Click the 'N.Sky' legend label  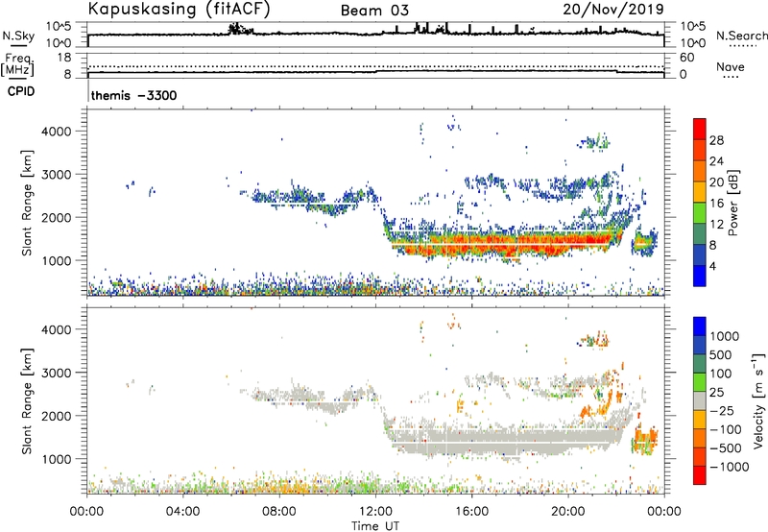tap(18, 36)
